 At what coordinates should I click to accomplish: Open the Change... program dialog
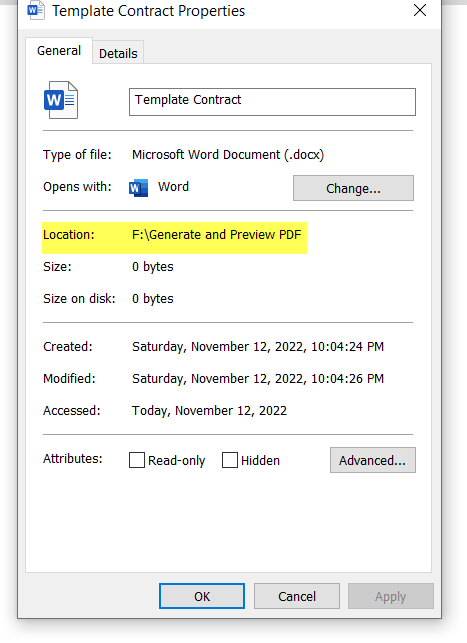coord(353,188)
